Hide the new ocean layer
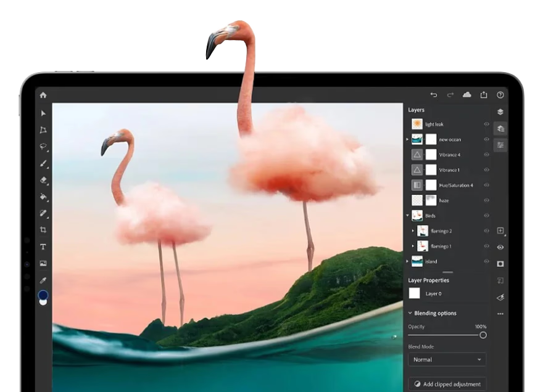Viewport: 543px width, 392px height. tap(486, 139)
